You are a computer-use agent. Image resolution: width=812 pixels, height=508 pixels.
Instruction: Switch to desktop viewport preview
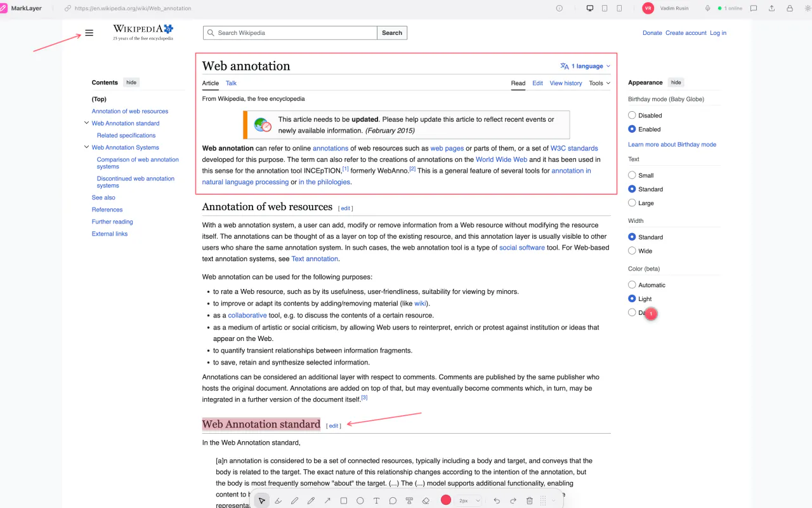click(x=590, y=8)
